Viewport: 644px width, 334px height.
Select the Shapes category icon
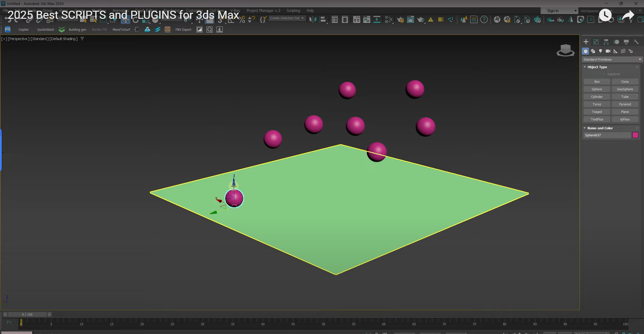pos(593,51)
